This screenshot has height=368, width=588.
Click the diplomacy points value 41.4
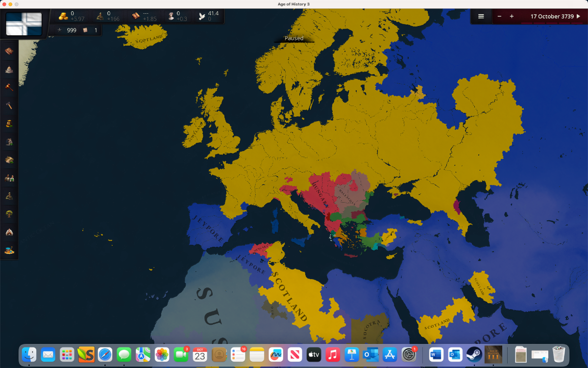(x=213, y=13)
